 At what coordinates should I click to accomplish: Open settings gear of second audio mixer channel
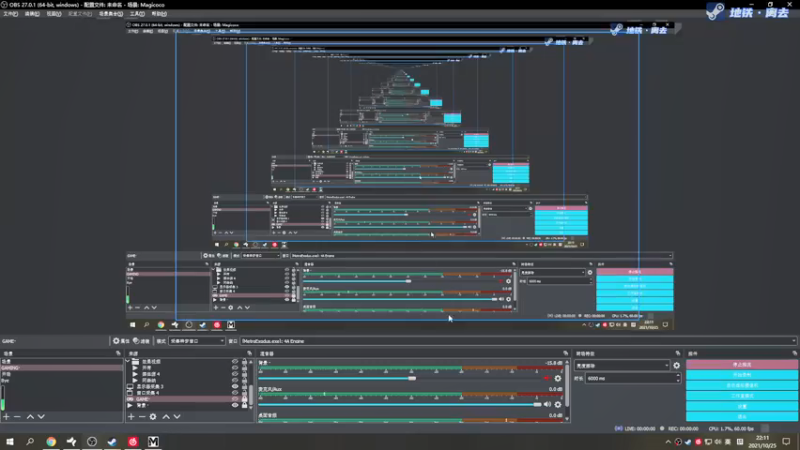click(x=558, y=405)
